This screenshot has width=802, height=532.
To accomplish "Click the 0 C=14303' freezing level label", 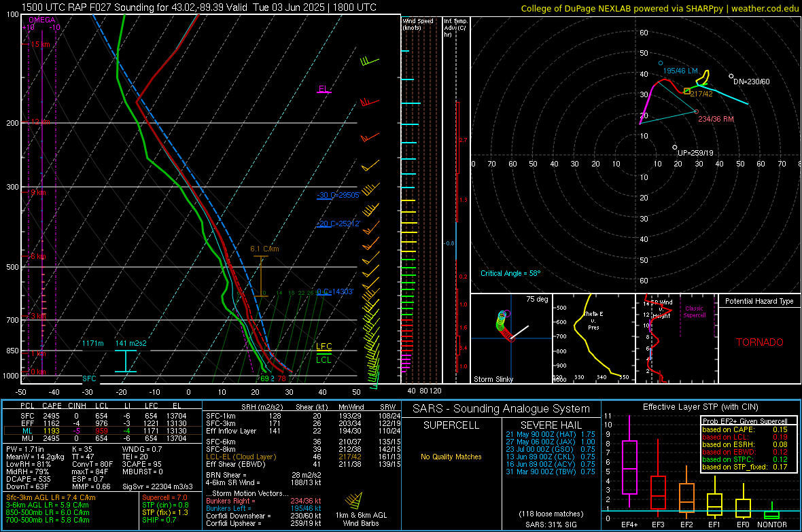I will click(x=335, y=291).
